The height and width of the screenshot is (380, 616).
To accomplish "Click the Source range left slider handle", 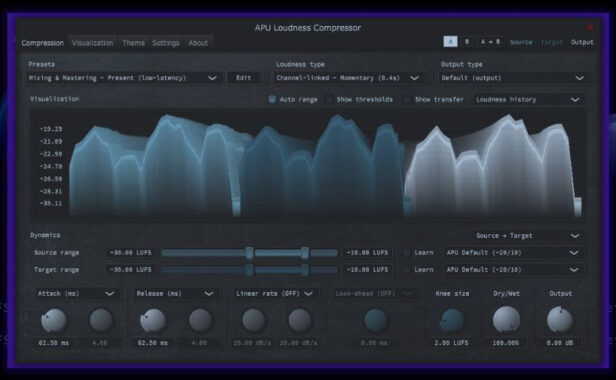I will tap(249, 253).
